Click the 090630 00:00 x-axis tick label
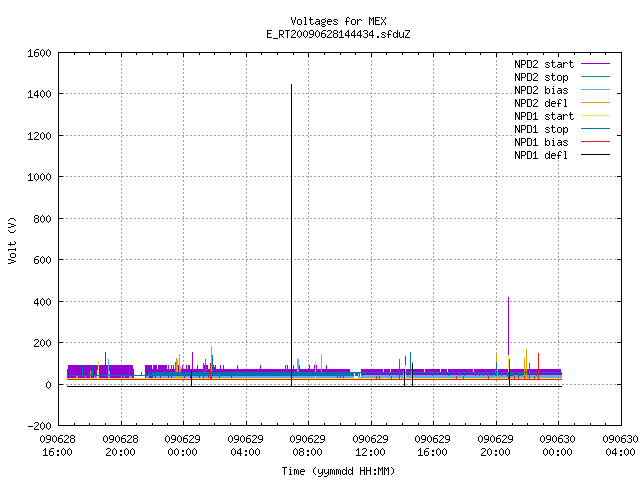Screen dimensions: 640x480 coord(557,446)
